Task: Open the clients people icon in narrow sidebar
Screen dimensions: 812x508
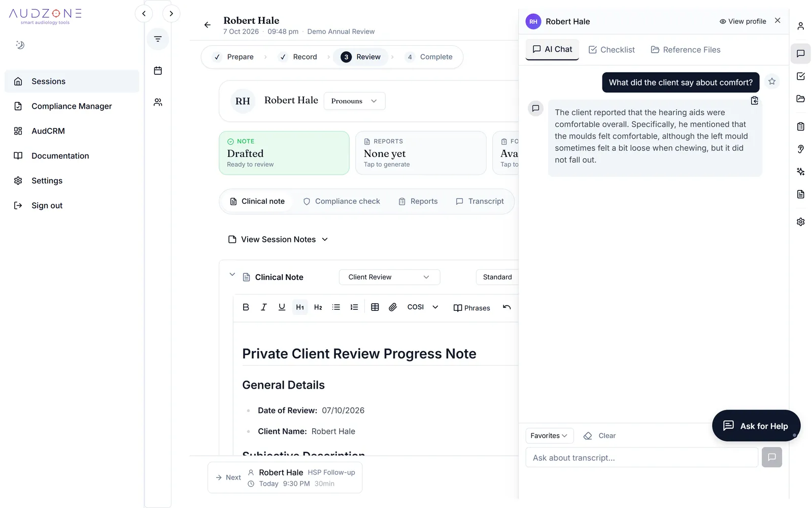Action: 158,102
